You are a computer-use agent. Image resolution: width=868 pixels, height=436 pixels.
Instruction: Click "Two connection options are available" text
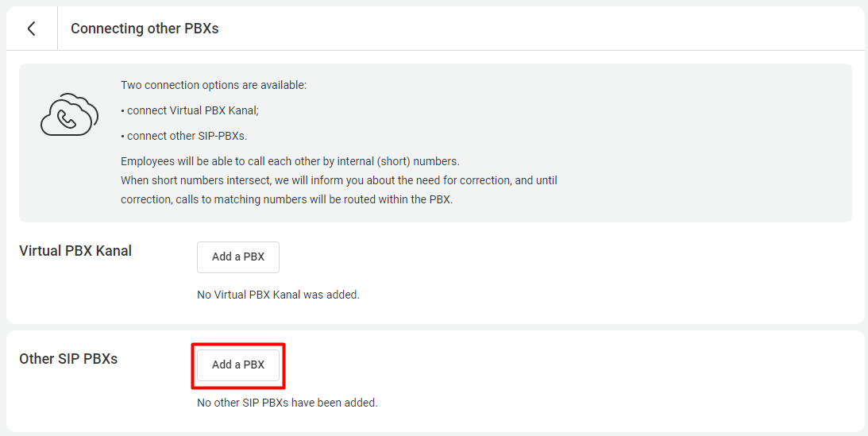coord(213,85)
